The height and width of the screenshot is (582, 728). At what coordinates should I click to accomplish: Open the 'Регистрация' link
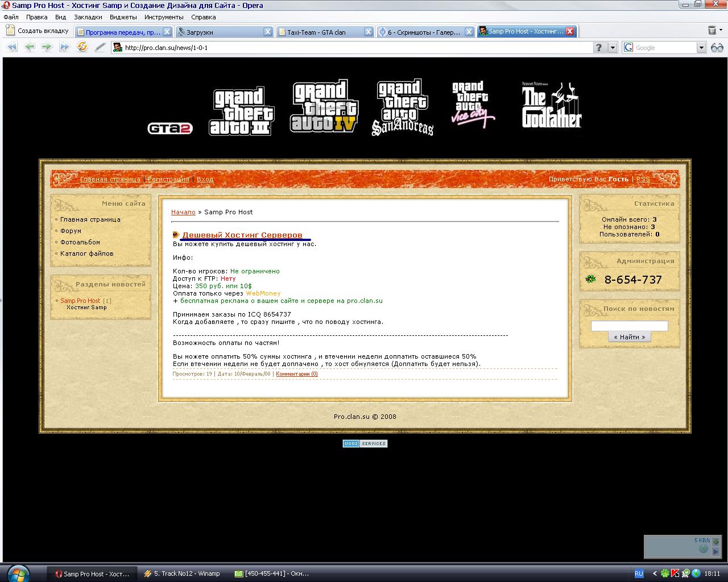pos(168,179)
